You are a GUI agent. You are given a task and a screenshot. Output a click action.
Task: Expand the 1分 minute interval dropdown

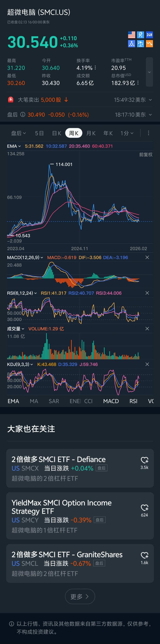[127, 133]
